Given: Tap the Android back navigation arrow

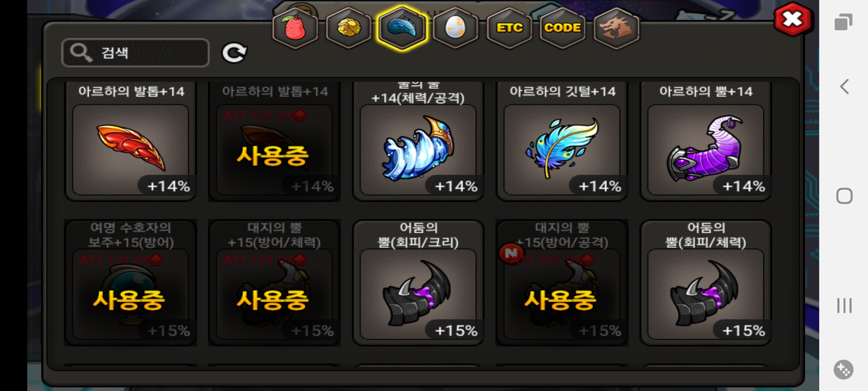Looking at the screenshot, I should point(844,87).
